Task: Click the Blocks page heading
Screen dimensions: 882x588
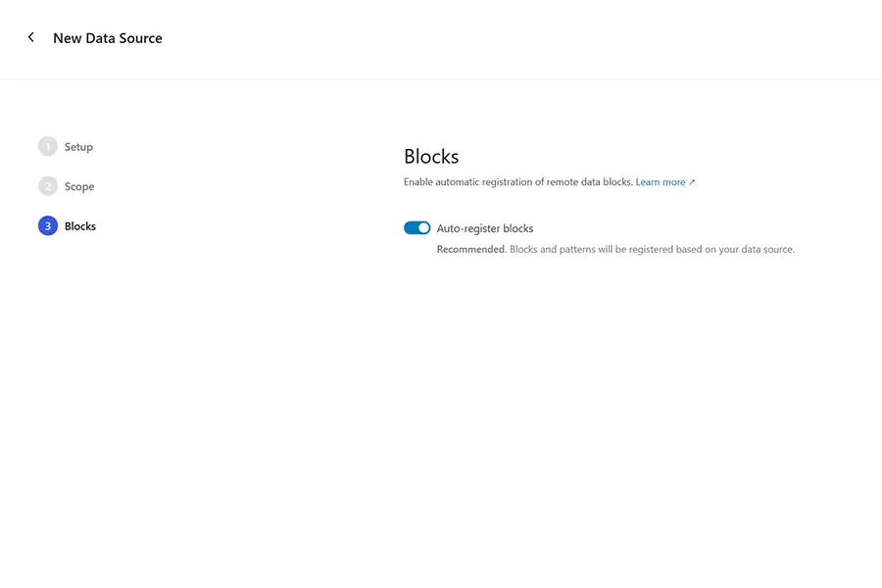Action: pos(430,156)
